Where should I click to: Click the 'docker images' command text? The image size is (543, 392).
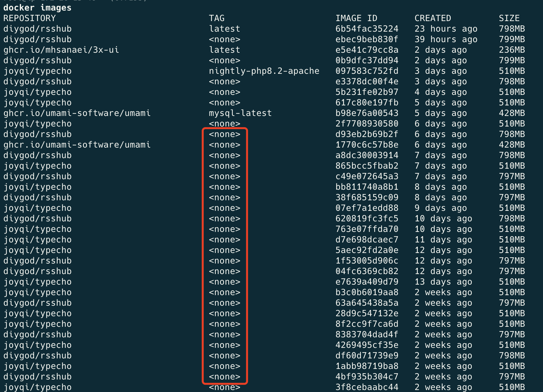[37, 8]
